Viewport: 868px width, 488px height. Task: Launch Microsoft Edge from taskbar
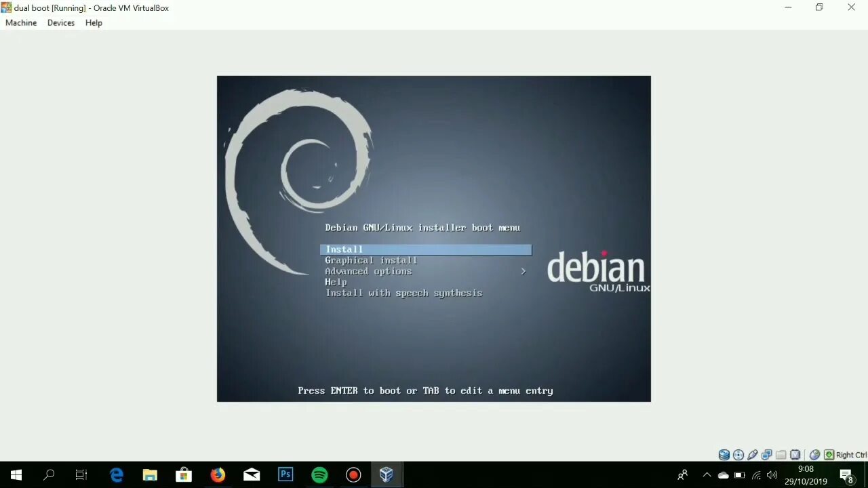[x=117, y=474]
